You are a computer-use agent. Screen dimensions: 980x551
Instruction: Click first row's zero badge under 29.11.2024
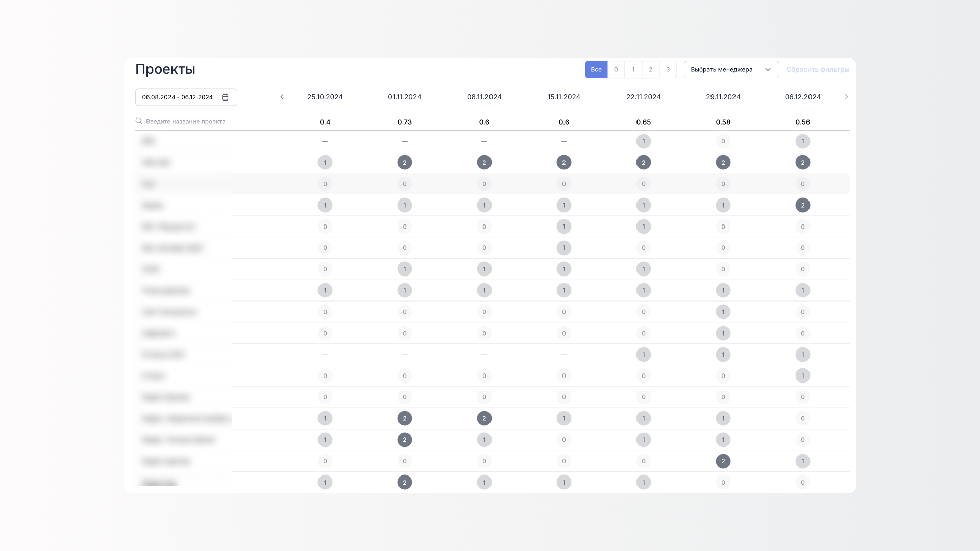[x=723, y=141]
